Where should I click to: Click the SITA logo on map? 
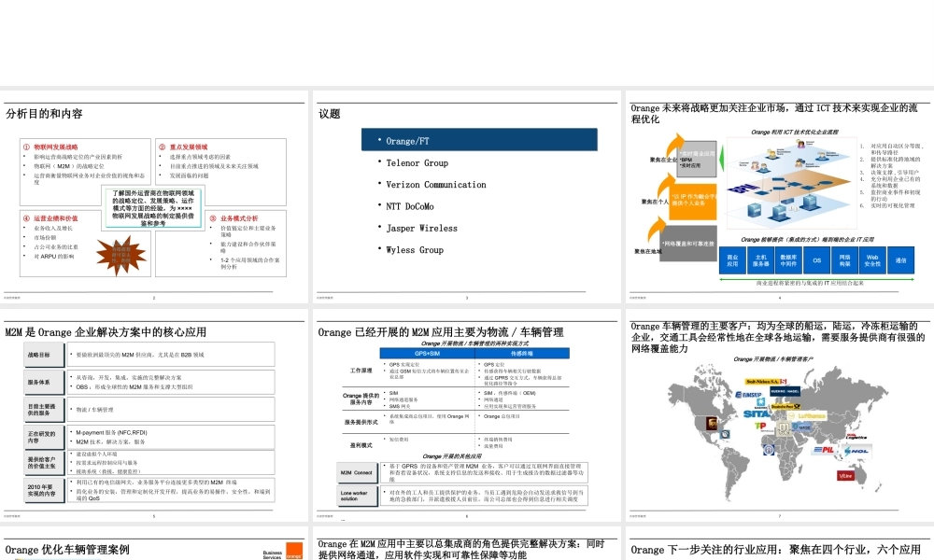pyautogui.click(x=757, y=413)
